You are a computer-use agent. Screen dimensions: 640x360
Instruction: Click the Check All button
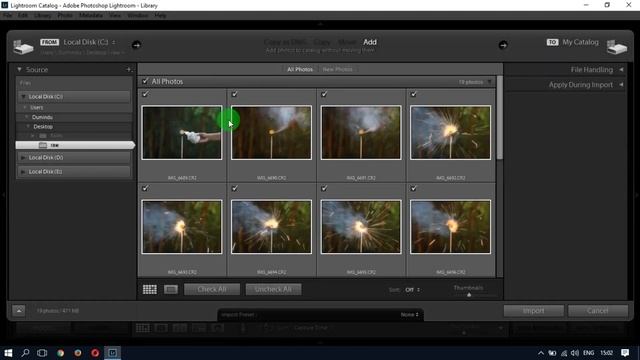(x=212, y=289)
